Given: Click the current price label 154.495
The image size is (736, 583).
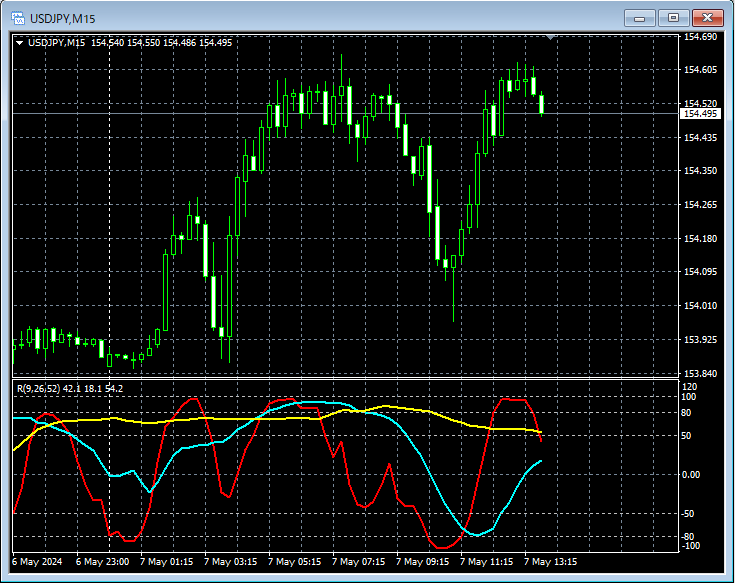Looking at the screenshot, I should (700, 114).
